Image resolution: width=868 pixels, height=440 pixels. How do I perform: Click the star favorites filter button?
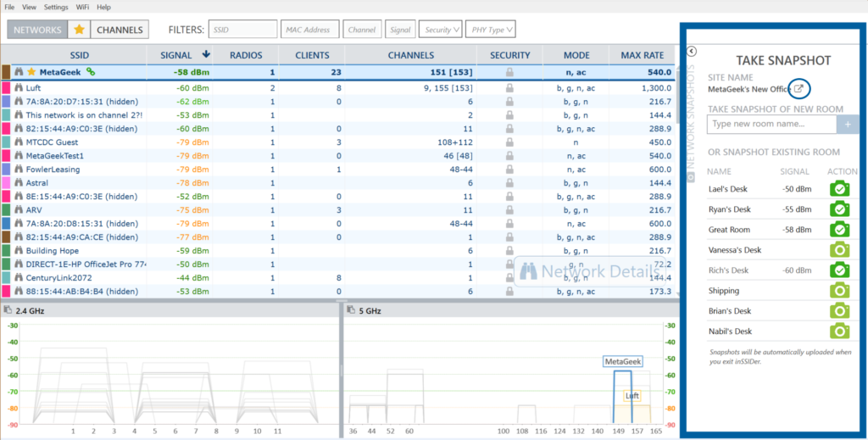click(x=79, y=30)
